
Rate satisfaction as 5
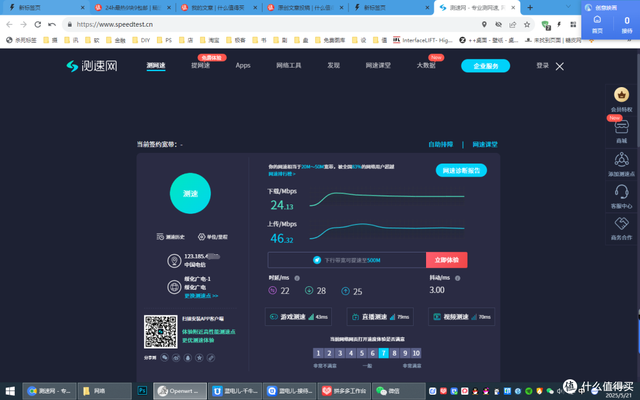click(362, 353)
